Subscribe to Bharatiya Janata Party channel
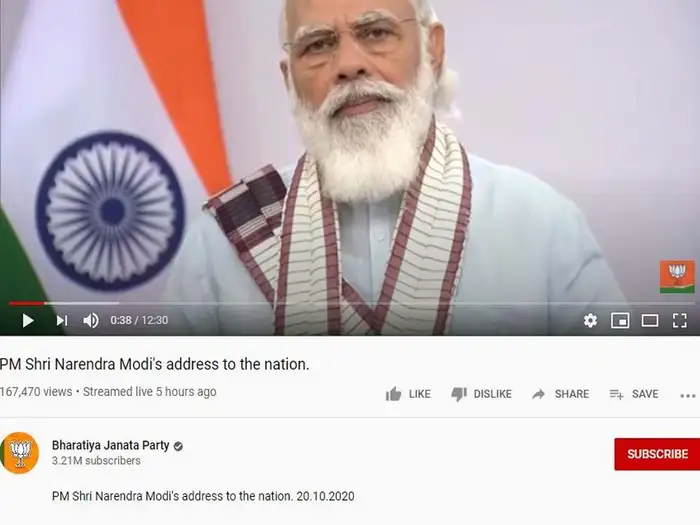This screenshot has width=700, height=525. click(657, 454)
